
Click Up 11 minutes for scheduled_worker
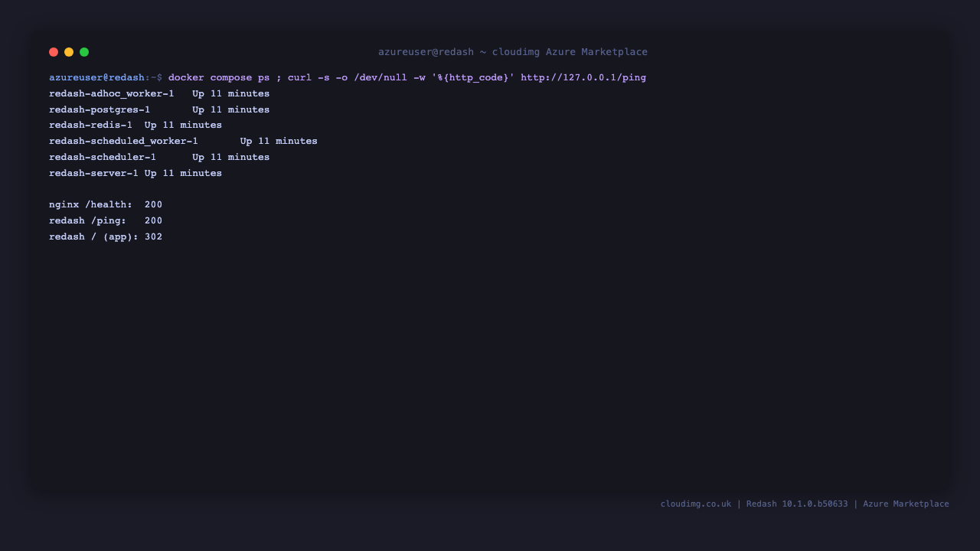[x=279, y=142]
